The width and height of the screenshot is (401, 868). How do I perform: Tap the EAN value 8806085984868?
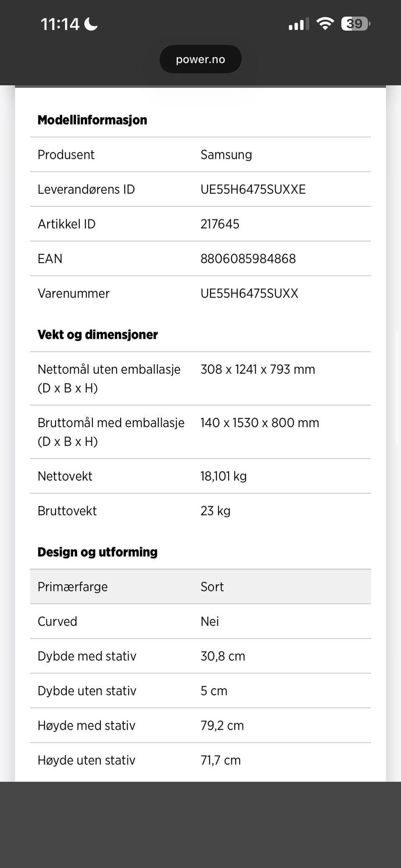pyautogui.click(x=248, y=259)
